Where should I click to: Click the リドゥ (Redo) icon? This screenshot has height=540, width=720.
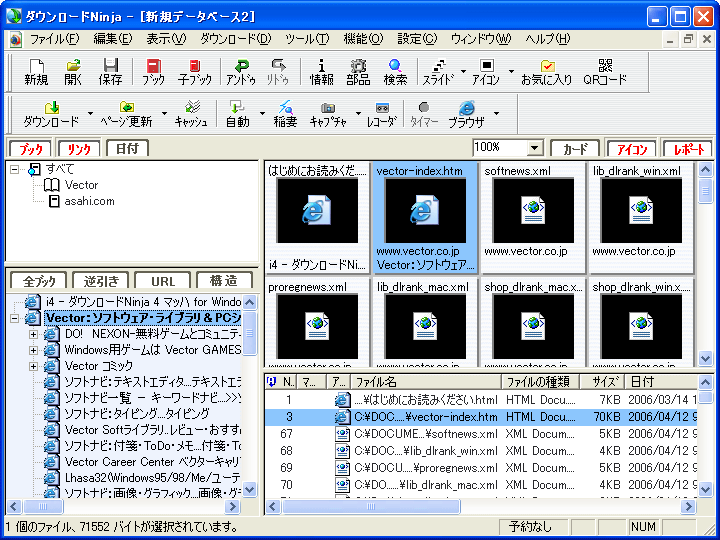point(278,72)
